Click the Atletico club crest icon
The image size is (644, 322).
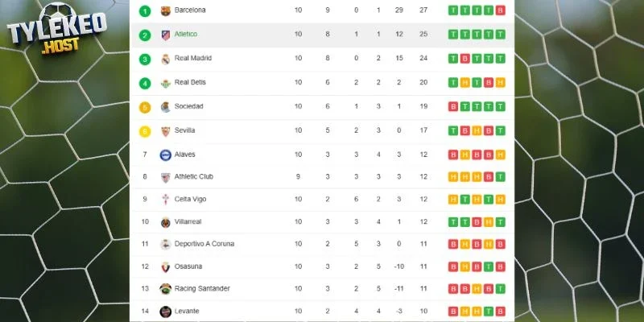point(166,35)
